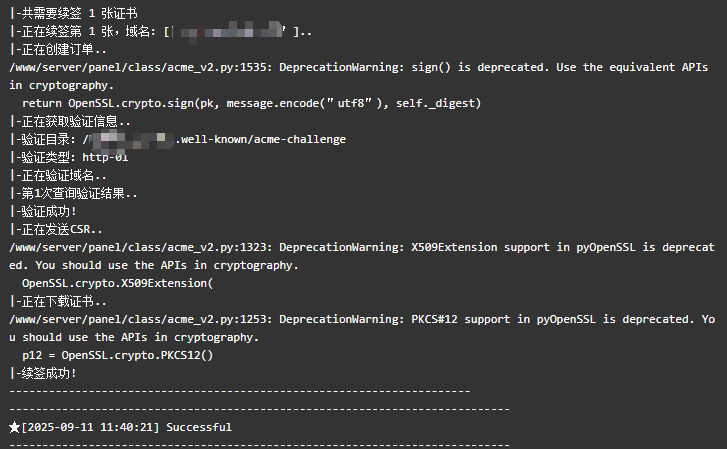Click the blurred domain name in brackets
This screenshot has height=449, width=727.
(229, 32)
